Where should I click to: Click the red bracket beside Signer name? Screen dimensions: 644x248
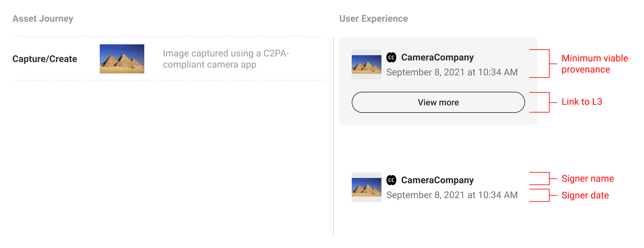pyautogui.click(x=543, y=179)
